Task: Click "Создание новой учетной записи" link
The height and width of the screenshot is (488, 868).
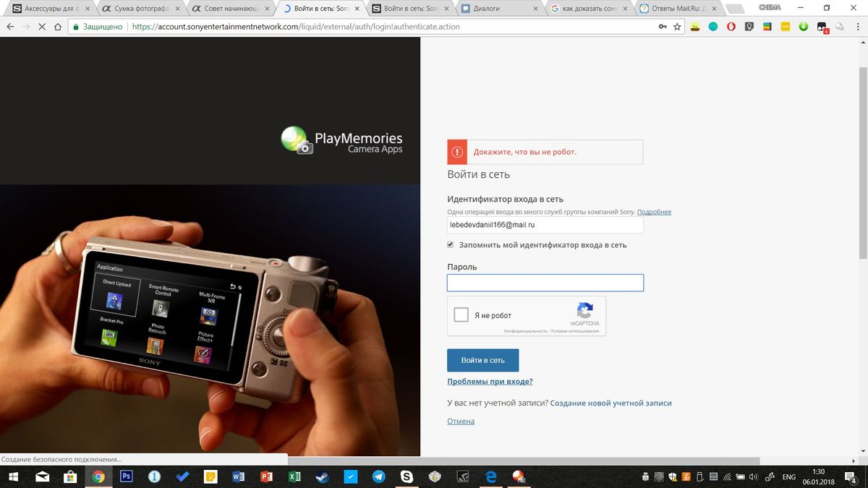Action: [610, 403]
